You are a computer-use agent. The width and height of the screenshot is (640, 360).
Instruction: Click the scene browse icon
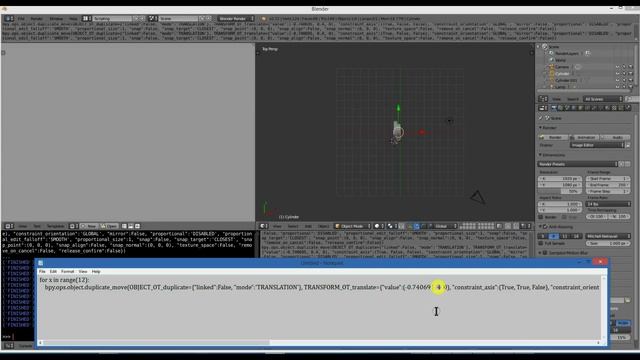(x=153, y=19)
